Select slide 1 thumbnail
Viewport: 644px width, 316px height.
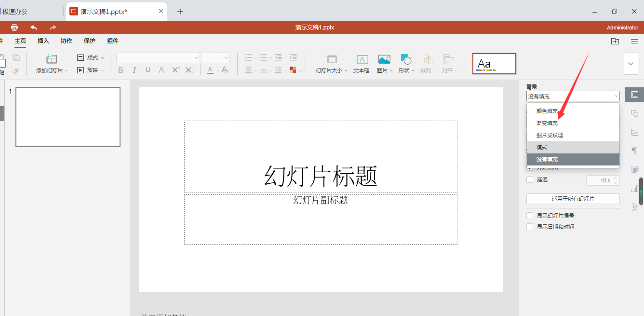[68, 117]
